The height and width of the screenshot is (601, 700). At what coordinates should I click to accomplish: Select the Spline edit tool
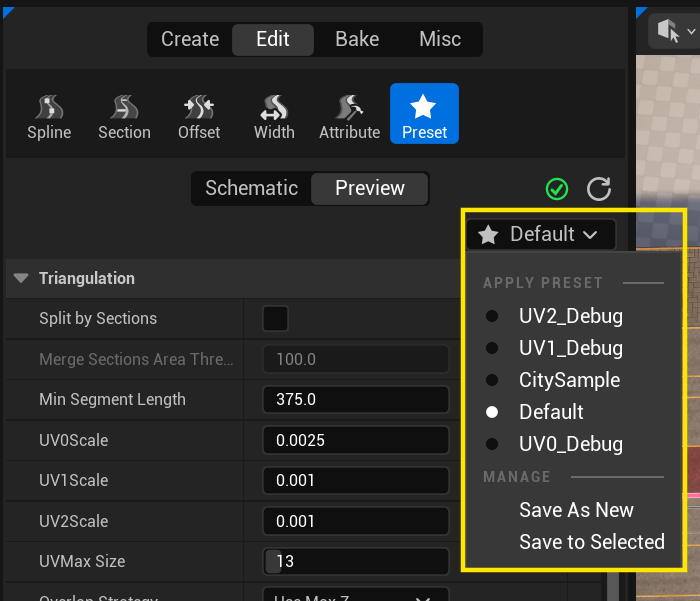click(x=49, y=117)
